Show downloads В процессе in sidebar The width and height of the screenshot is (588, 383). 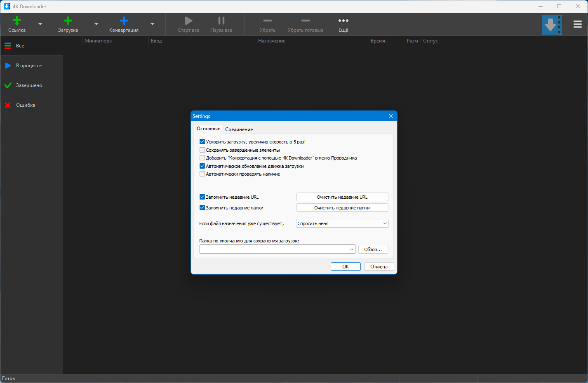[29, 66]
